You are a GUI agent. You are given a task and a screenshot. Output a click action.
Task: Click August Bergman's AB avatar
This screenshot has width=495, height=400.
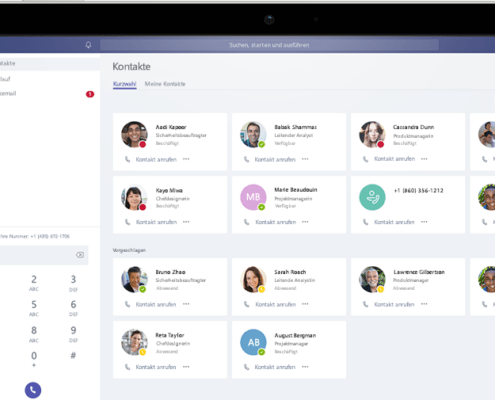(253, 342)
